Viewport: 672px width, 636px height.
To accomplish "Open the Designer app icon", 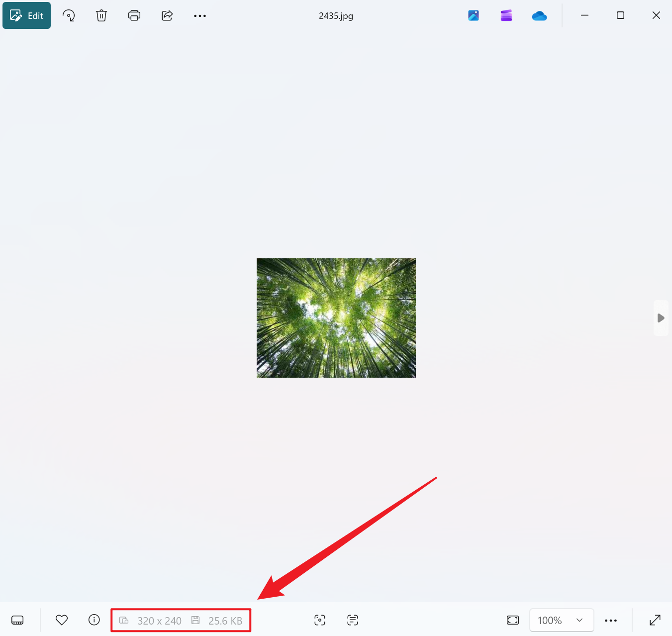I will pyautogui.click(x=474, y=16).
